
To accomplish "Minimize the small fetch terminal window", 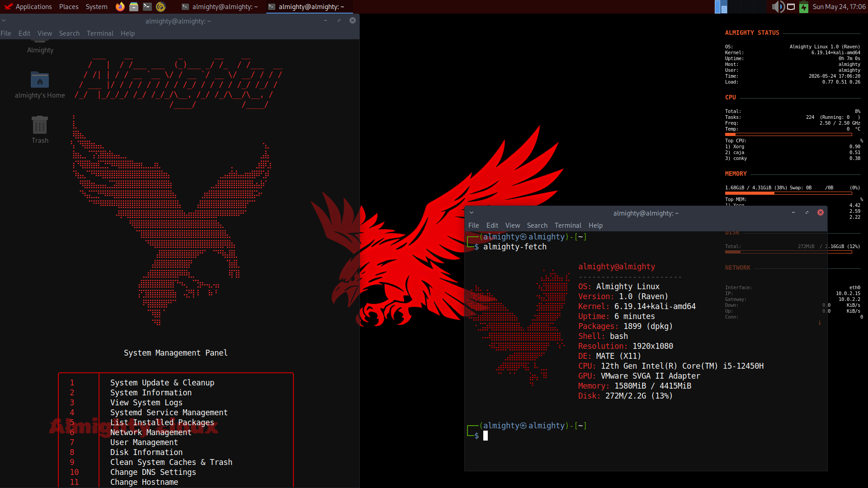I will tap(793, 212).
